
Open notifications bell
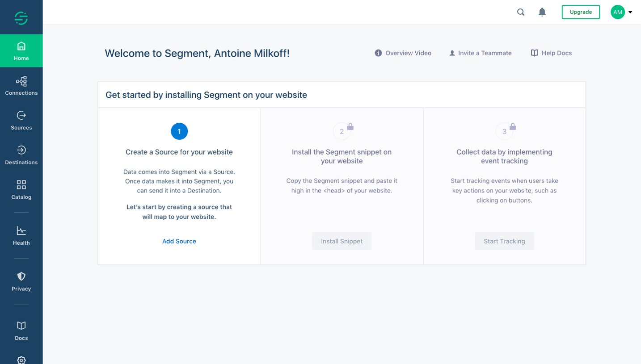tap(542, 12)
